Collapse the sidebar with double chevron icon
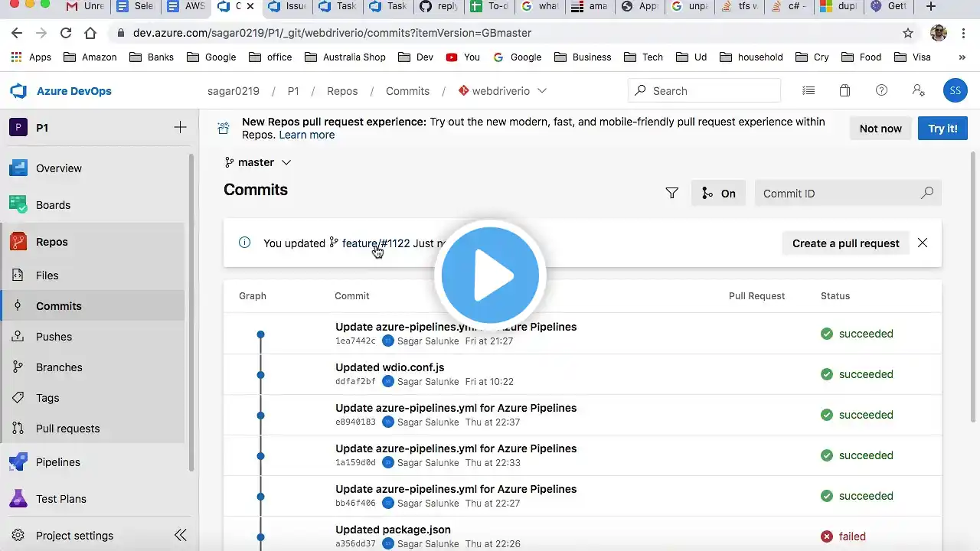Image resolution: width=980 pixels, height=551 pixels. point(181,535)
